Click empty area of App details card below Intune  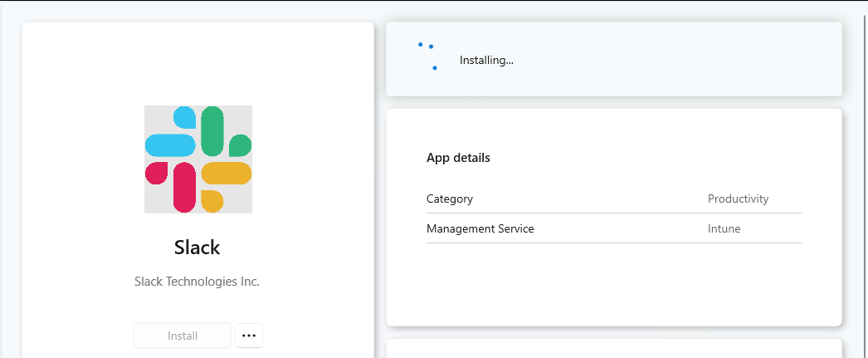[614, 282]
